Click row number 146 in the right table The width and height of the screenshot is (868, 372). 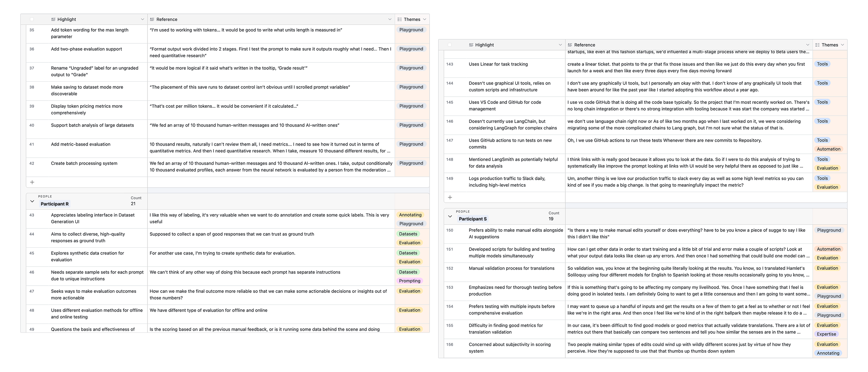[450, 122]
